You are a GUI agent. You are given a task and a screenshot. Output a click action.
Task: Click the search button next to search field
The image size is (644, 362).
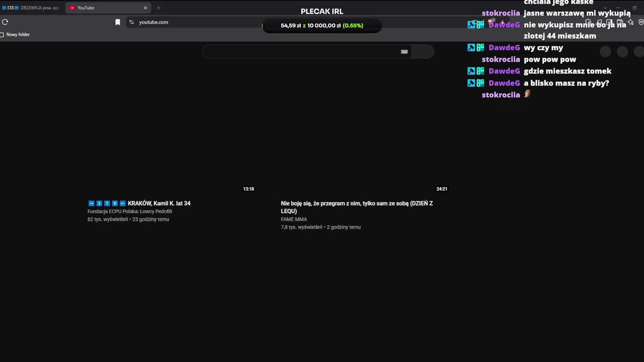(x=423, y=51)
